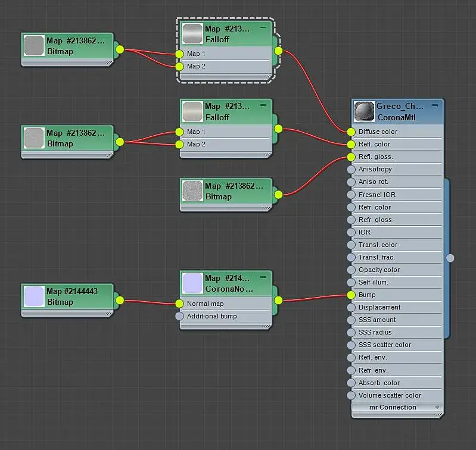
Task: Click the Bump input socket
Action: click(x=351, y=295)
